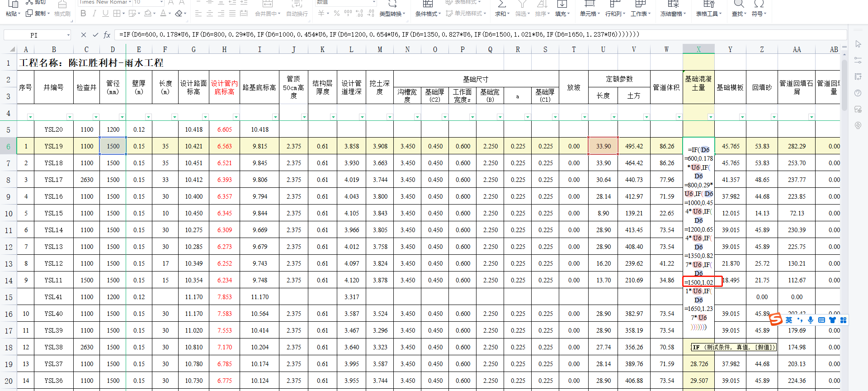The height and width of the screenshot is (391, 868).
Task: Open the 表格工具 table tools menu
Action: click(x=709, y=14)
